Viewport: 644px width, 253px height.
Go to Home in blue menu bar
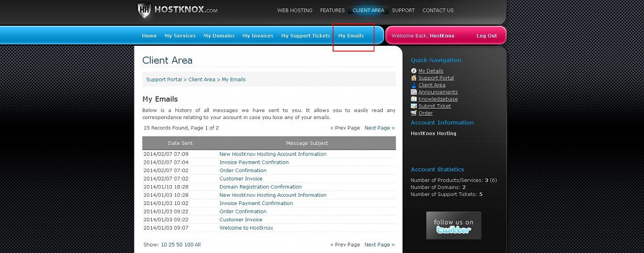point(149,36)
